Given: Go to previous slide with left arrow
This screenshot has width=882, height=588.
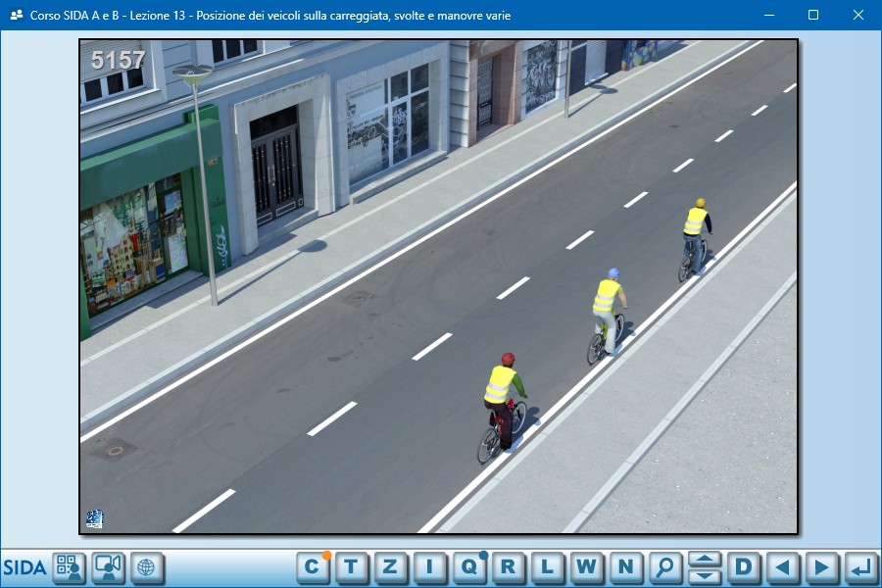Looking at the screenshot, I should 783,566.
